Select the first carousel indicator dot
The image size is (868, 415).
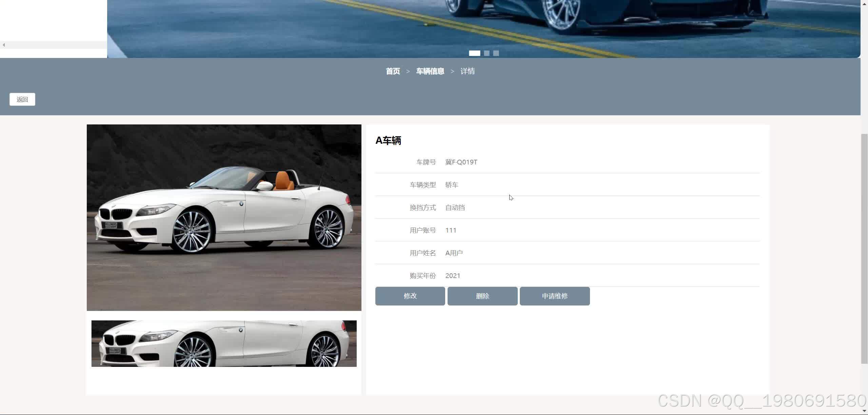[474, 53]
